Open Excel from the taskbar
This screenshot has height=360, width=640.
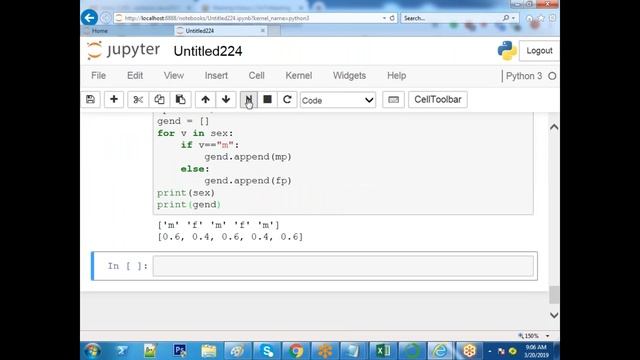(382, 351)
